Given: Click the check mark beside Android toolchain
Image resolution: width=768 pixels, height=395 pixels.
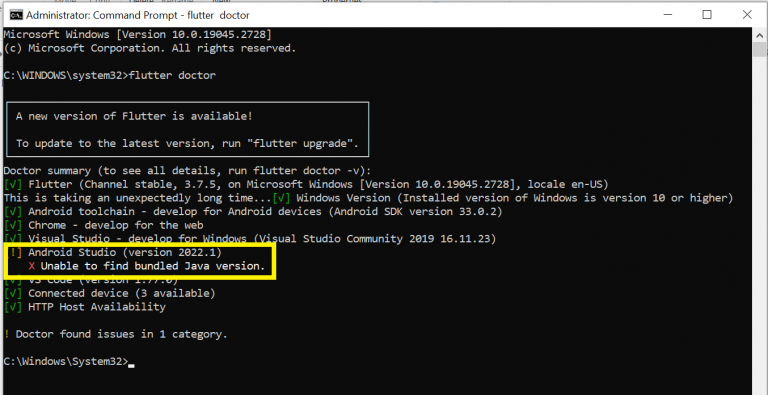Looking at the screenshot, I should [13, 212].
